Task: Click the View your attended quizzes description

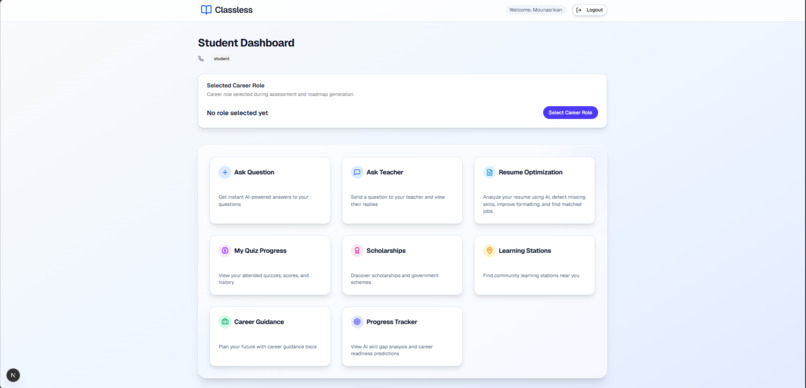Action: pos(264,279)
